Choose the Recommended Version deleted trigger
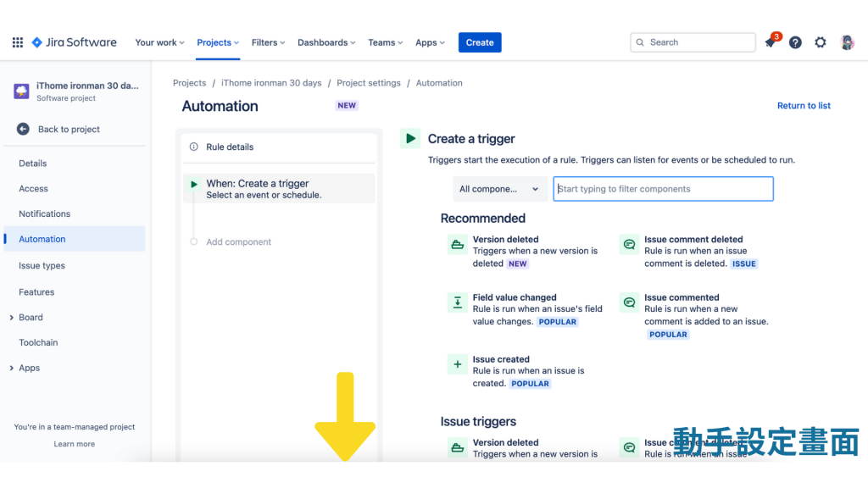Screen dimensions: 868x488 click(x=524, y=251)
